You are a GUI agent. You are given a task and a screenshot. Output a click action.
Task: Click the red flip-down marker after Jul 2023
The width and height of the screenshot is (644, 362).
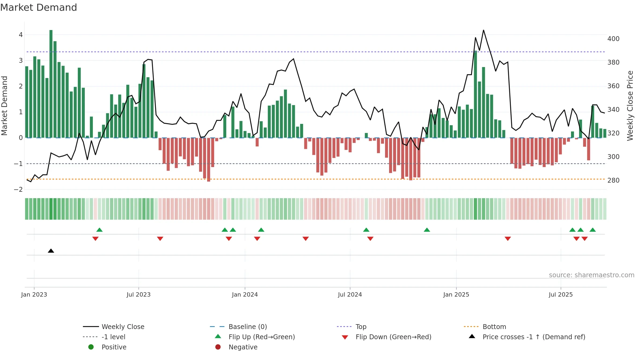point(160,239)
